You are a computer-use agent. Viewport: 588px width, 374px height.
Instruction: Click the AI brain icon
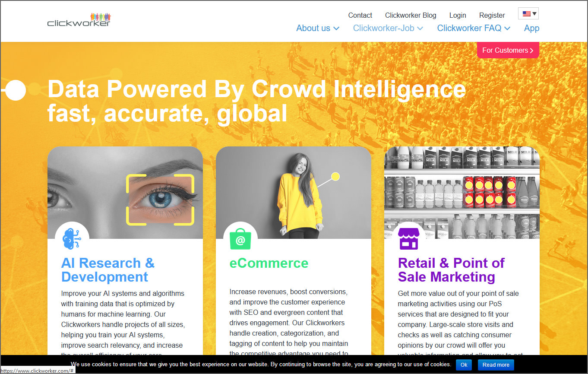(x=72, y=238)
